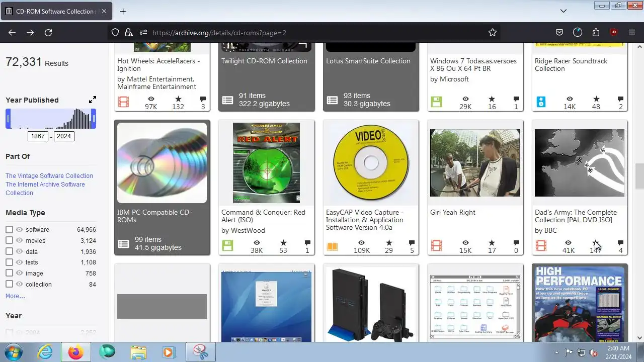Launch Internet Explorer from taskbar
The image size is (644, 362).
click(45, 352)
